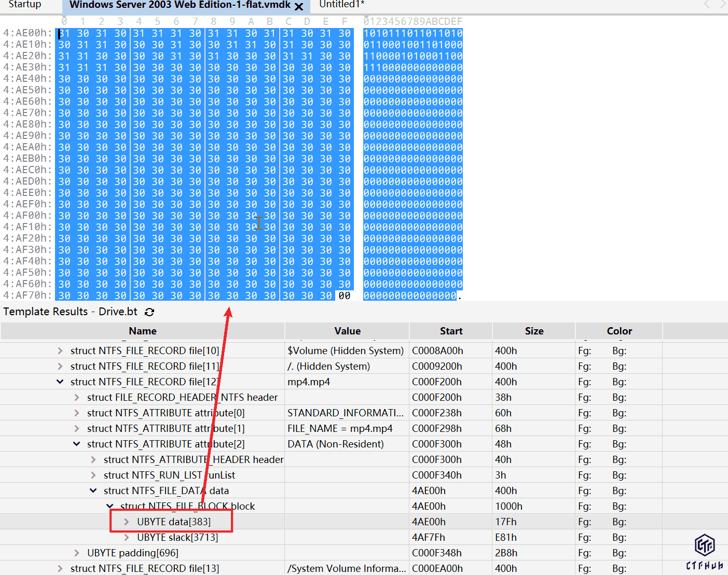Viewport: 728px width, 575px height.
Task: Expand struct NTFS_FILE_RECORD file[11]
Action: pyautogui.click(x=60, y=367)
